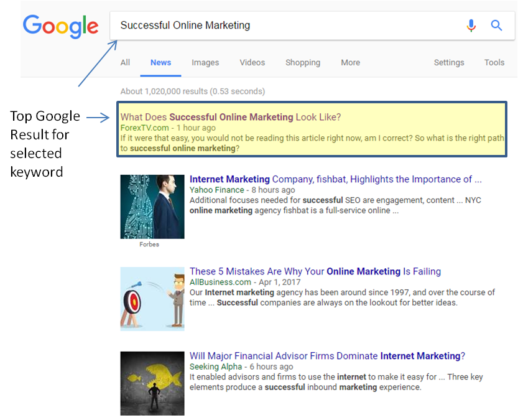Open the fishbat Internet Marketing Company article
This screenshot has height=420, width=518.
[x=336, y=179]
